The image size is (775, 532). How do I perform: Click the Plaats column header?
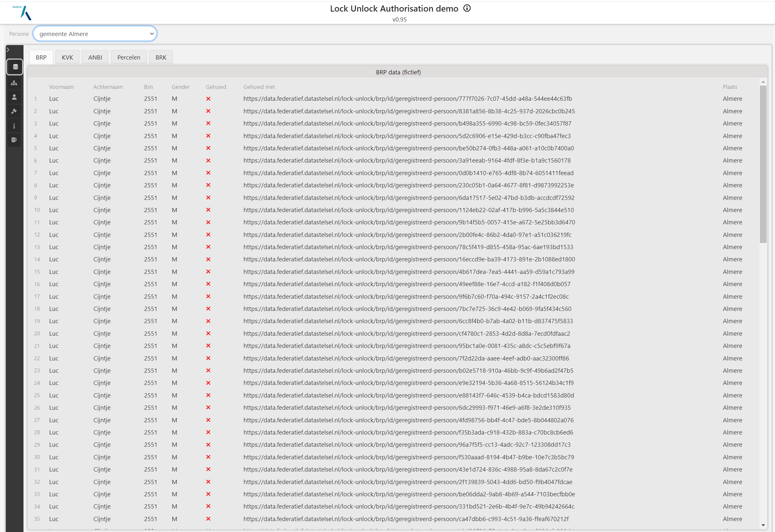click(x=730, y=87)
